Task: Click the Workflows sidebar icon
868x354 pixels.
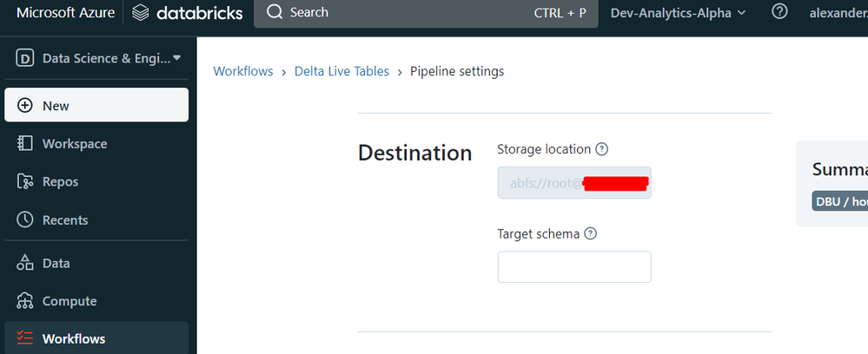Action: tap(25, 339)
